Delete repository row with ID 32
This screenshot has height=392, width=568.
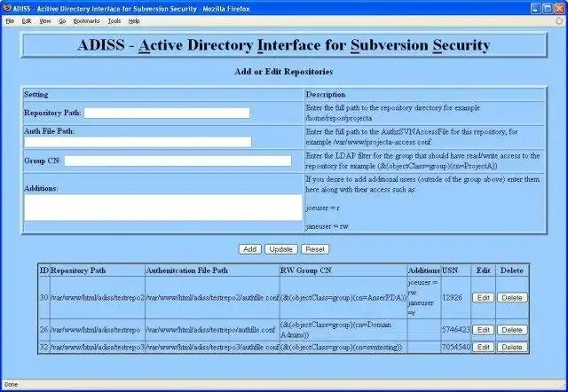click(x=512, y=347)
